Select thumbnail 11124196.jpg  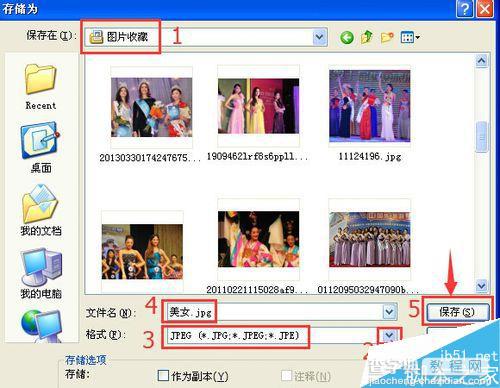point(369,106)
